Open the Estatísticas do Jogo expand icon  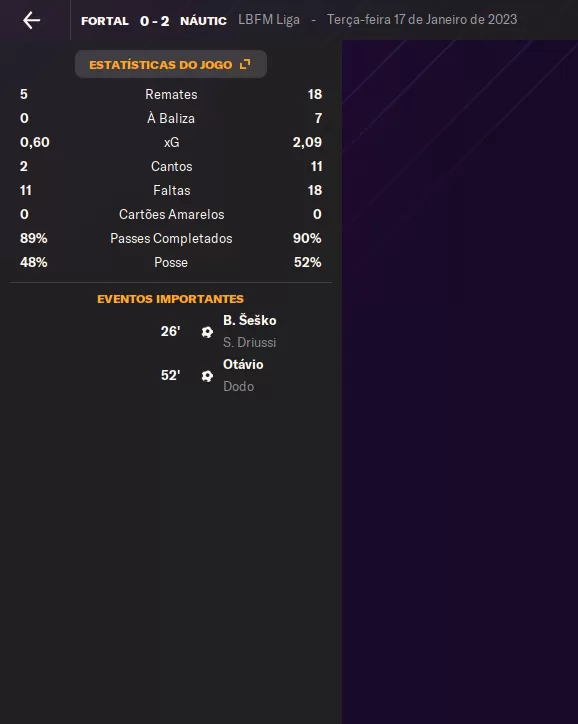(x=245, y=64)
